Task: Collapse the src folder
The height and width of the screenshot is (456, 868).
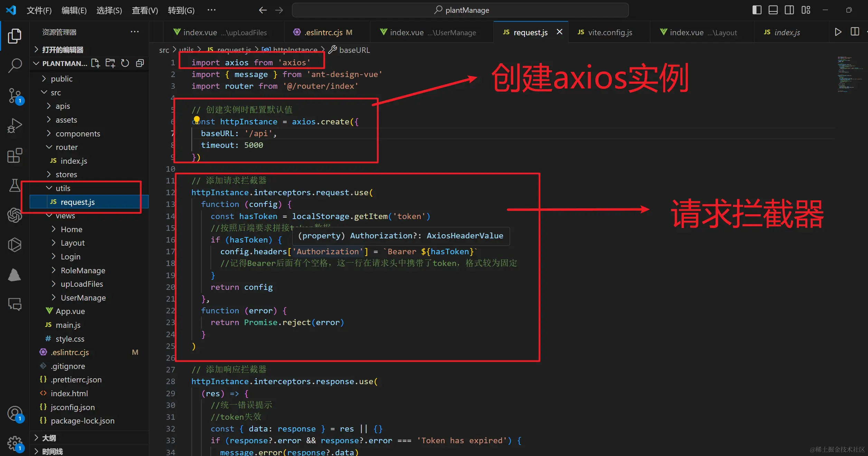Action: click(x=89, y=93)
